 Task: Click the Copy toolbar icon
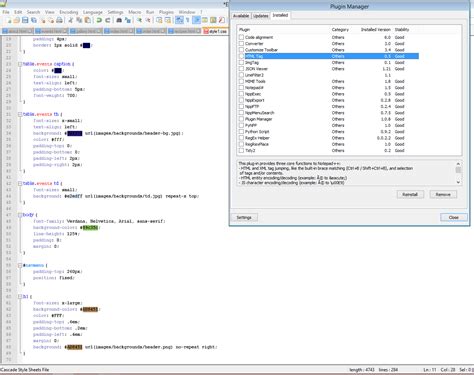[x=79, y=20]
